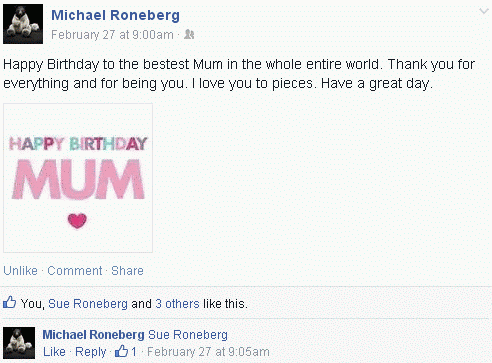Share the birthday post
The width and height of the screenshot is (492, 363).
[x=127, y=270]
